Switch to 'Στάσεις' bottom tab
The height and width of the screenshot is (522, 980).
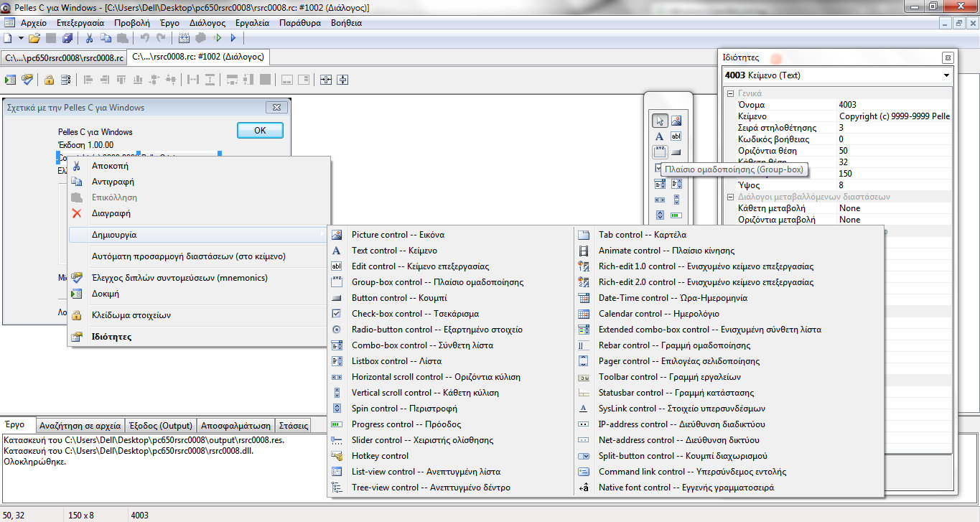pos(293,425)
